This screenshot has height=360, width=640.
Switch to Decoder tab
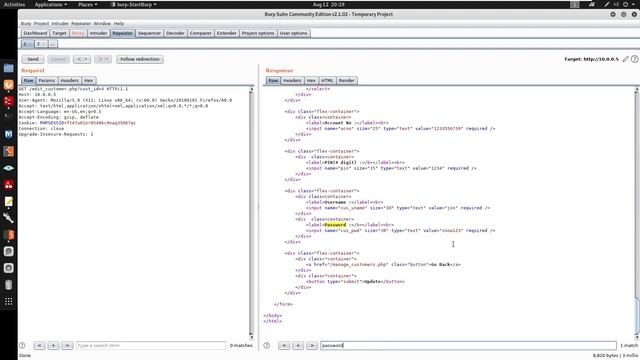(x=175, y=33)
